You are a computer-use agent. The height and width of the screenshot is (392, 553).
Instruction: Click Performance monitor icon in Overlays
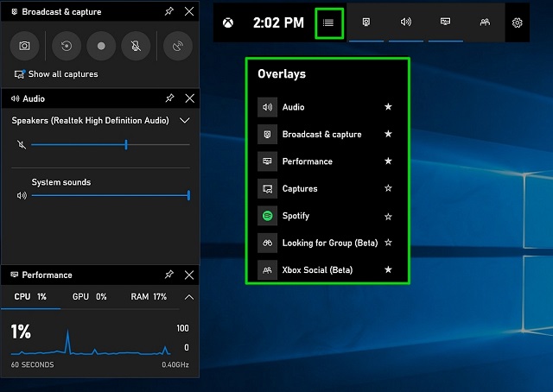[267, 161]
